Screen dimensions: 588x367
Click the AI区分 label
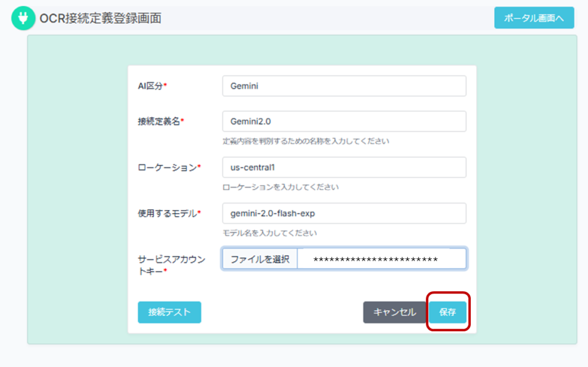click(x=152, y=86)
